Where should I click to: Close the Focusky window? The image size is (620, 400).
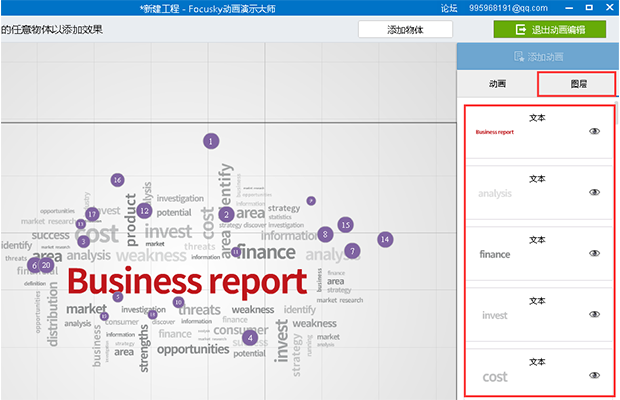pos(610,8)
